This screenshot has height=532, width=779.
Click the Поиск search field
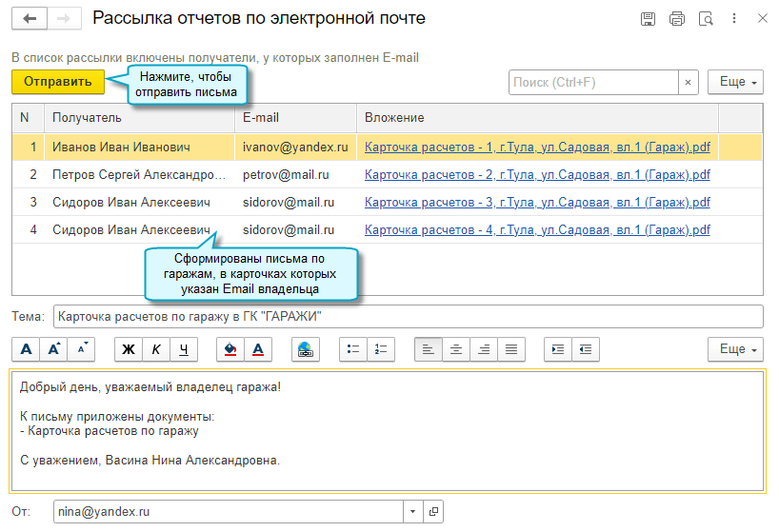tap(593, 83)
